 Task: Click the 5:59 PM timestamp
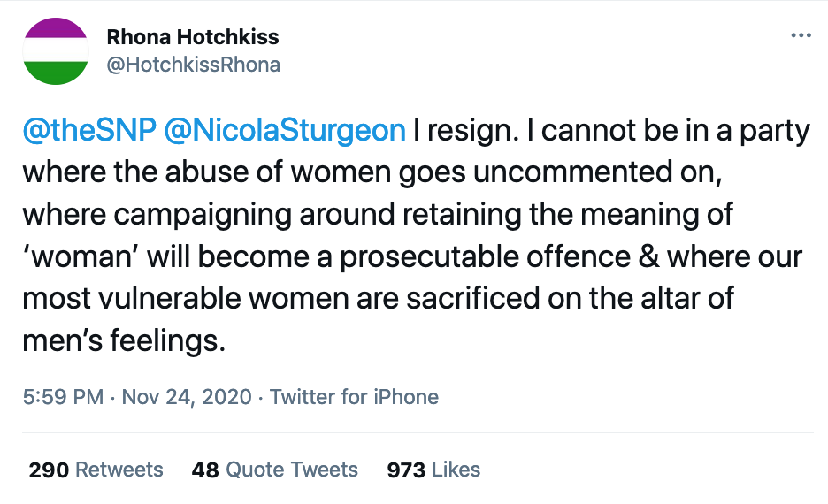tap(63, 397)
